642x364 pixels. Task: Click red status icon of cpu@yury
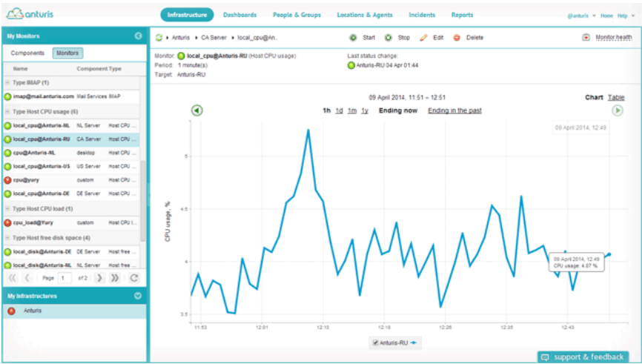click(x=7, y=180)
